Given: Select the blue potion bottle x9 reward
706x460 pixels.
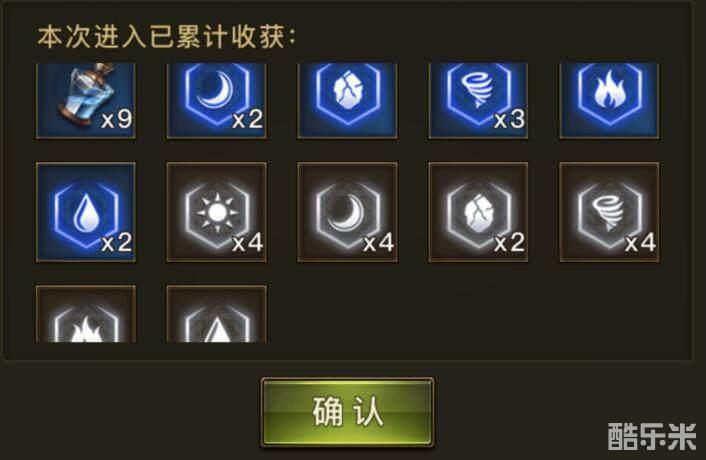Looking at the screenshot, I should pos(86,100).
